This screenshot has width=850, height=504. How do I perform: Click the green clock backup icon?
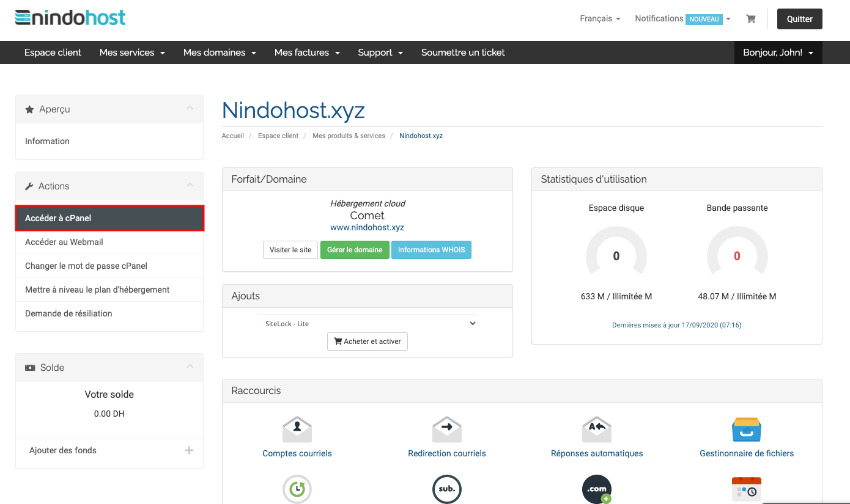click(x=297, y=489)
